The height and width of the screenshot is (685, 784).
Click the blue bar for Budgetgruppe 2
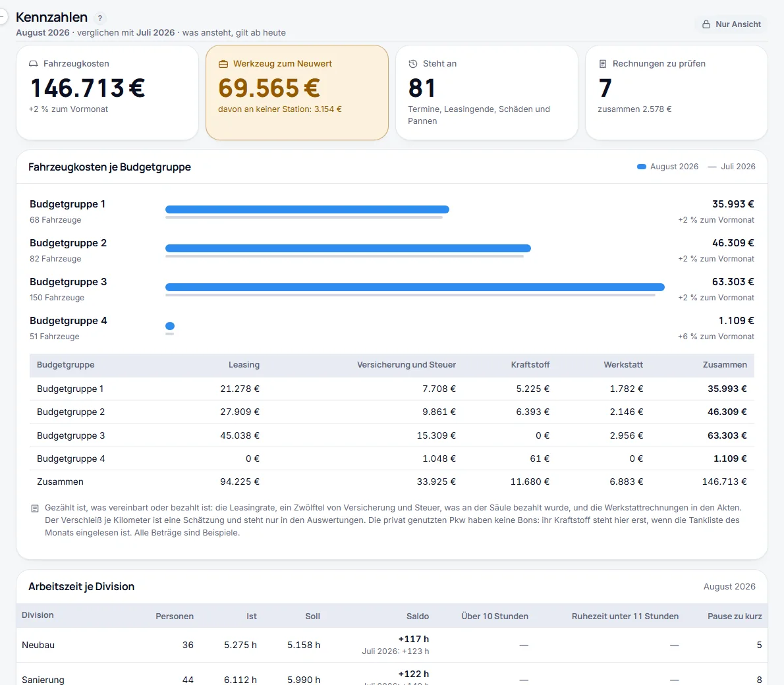point(348,248)
